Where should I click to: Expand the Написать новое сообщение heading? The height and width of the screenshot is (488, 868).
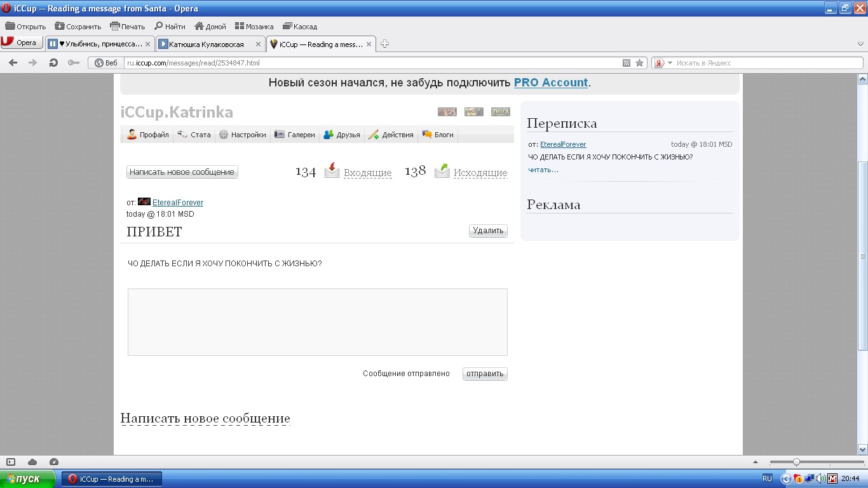click(x=205, y=418)
